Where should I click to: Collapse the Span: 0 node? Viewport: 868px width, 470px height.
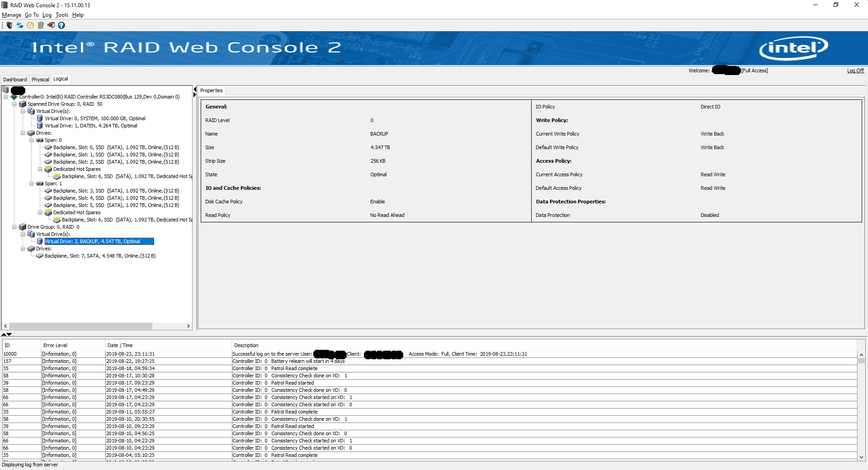(x=31, y=140)
